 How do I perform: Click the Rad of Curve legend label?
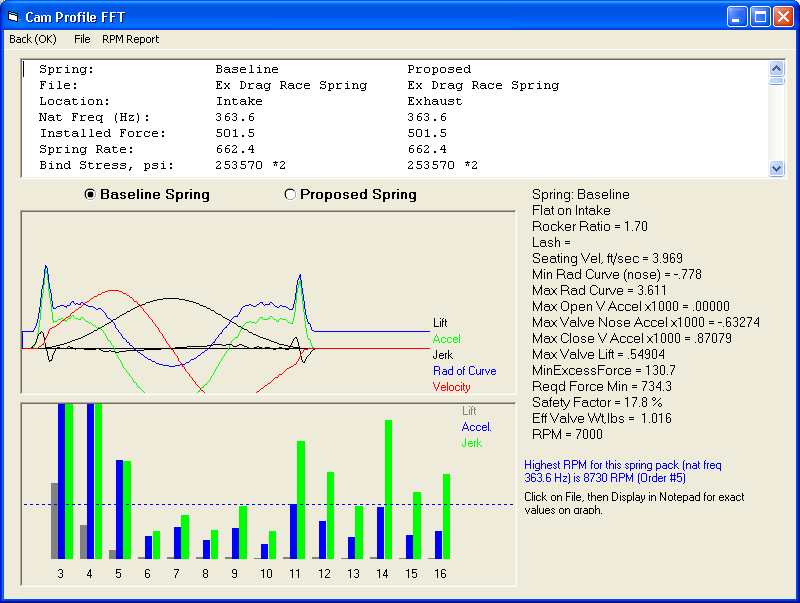point(464,371)
